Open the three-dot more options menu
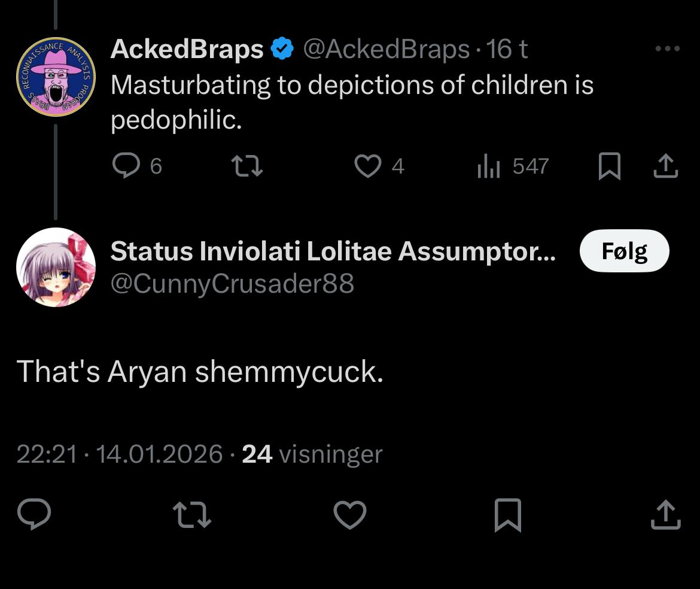The width and height of the screenshot is (700, 589). coord(667,49)
